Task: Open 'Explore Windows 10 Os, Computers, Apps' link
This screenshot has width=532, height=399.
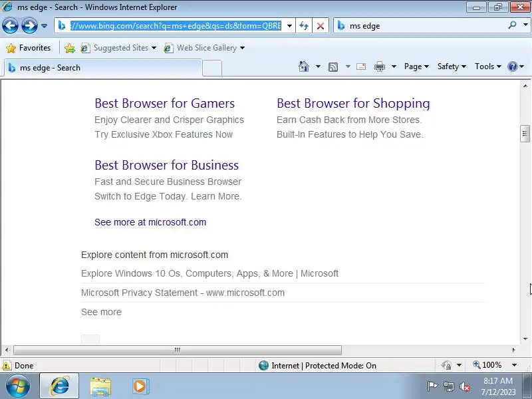Action: tap(209, 273)
